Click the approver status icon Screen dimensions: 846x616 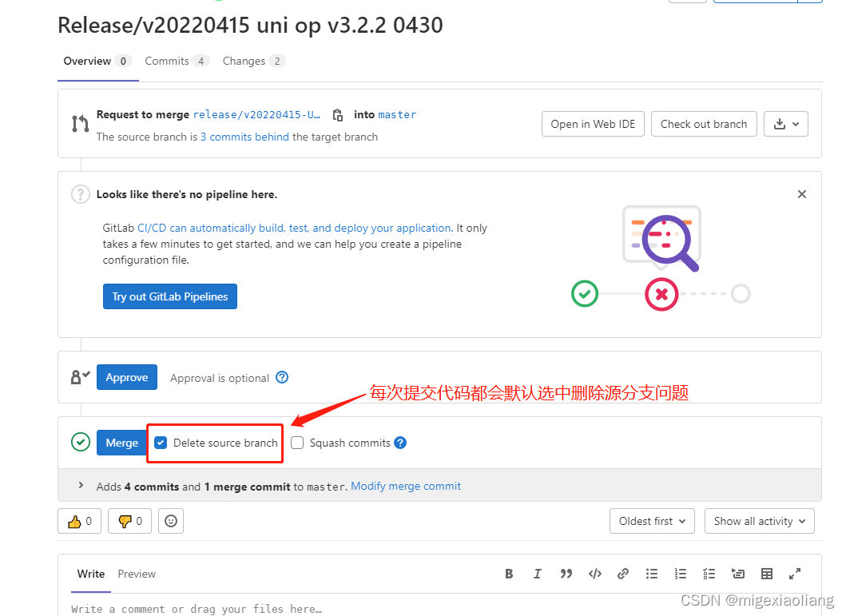(x=81, y=377)
